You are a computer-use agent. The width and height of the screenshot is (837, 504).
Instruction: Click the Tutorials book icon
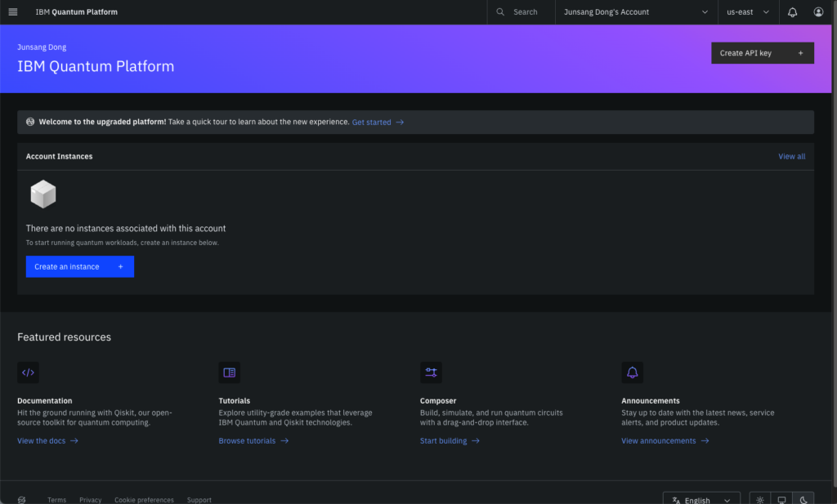(229, 372)
